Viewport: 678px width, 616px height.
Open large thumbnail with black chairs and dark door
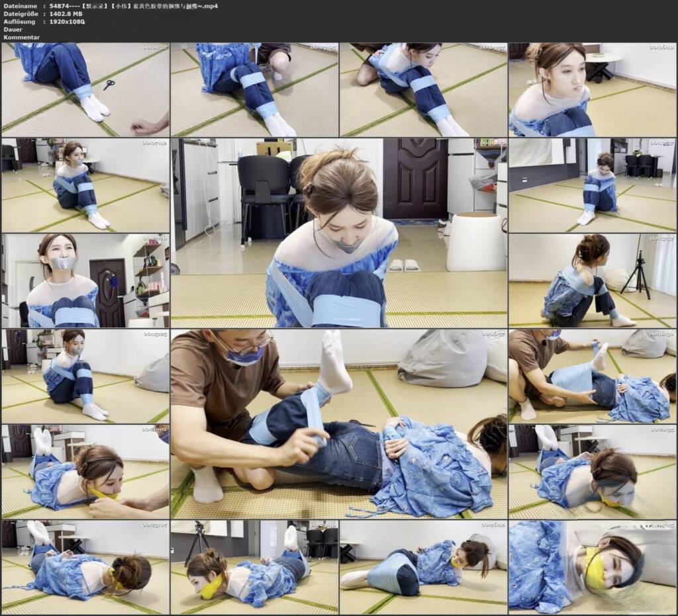(x=339, y=233)
